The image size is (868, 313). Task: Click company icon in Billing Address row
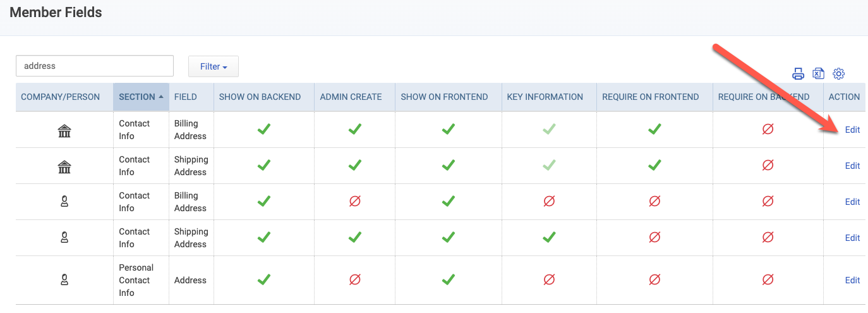[64, 130]
